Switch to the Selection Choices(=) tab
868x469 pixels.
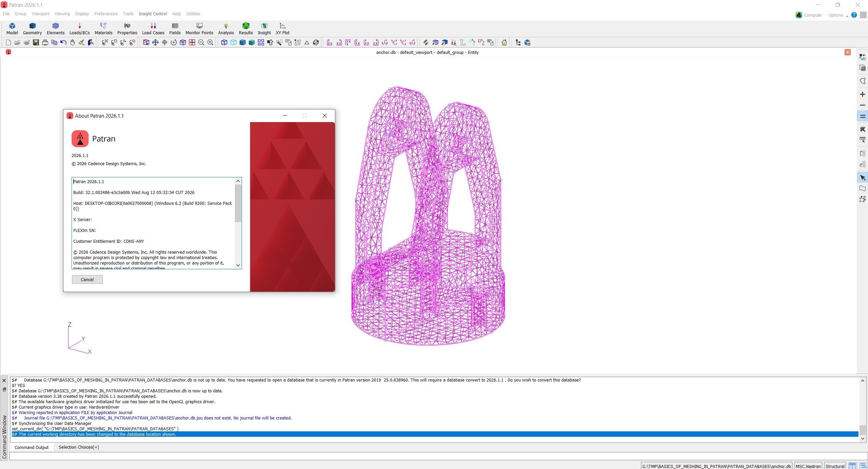[79, 447]
